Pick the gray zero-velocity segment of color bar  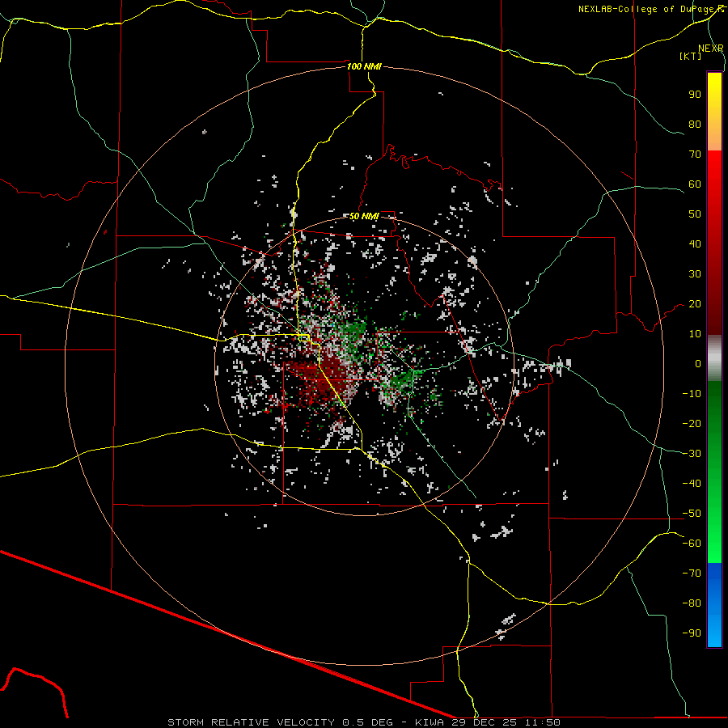714,360
